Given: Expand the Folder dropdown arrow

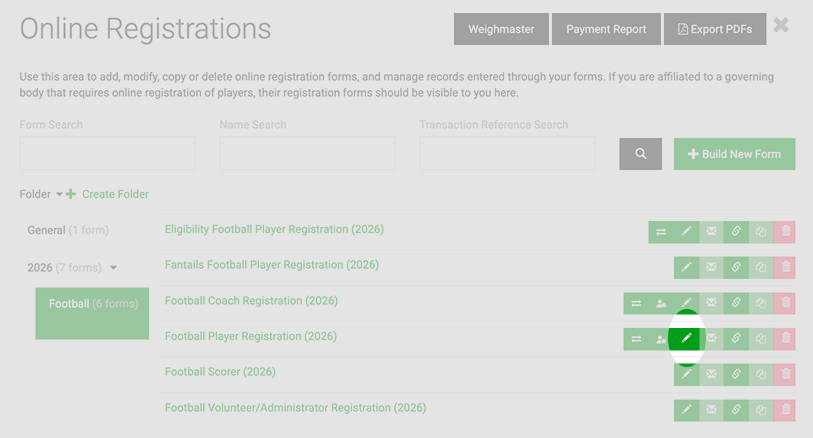Looking at the screenshot, I should (x=59, y=194).
